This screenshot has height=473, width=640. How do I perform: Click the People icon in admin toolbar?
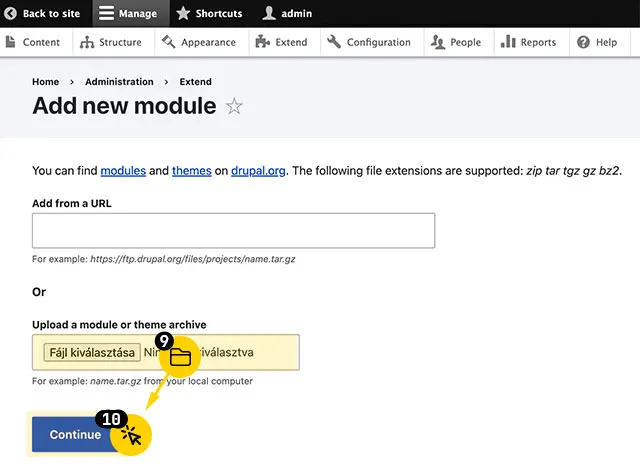pos(438,42)
